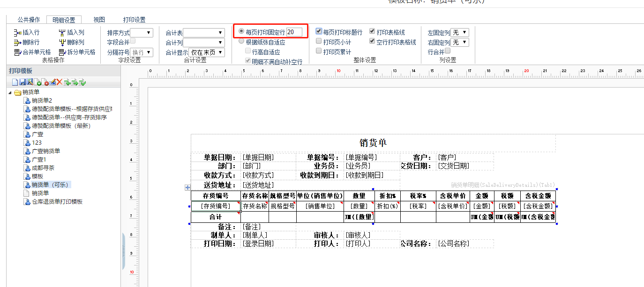This screenshot has width=644, height=287.
Task: Click the 插入列 (insert column) icon button
Action: pos(62,33)
